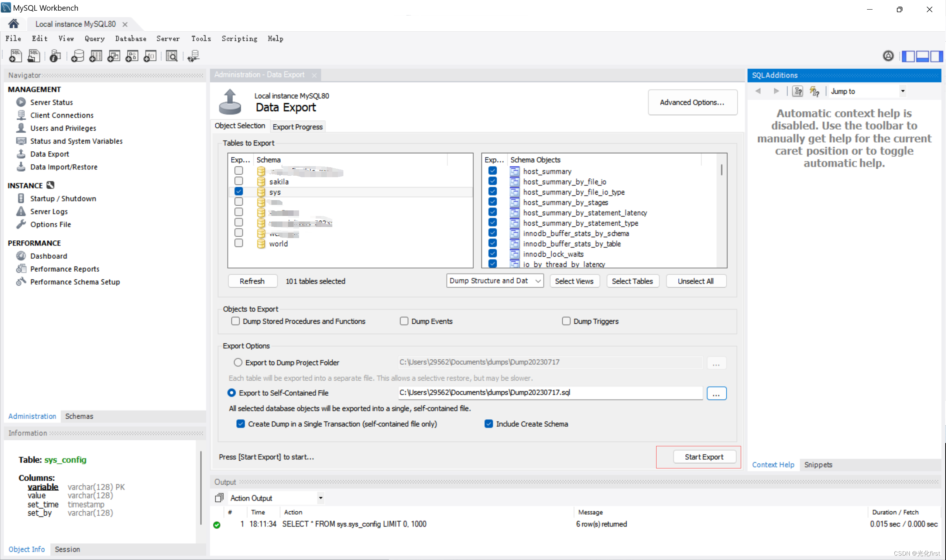
Task: Uncheck innodb_lock_waits export box
Action: pos(493,253)
